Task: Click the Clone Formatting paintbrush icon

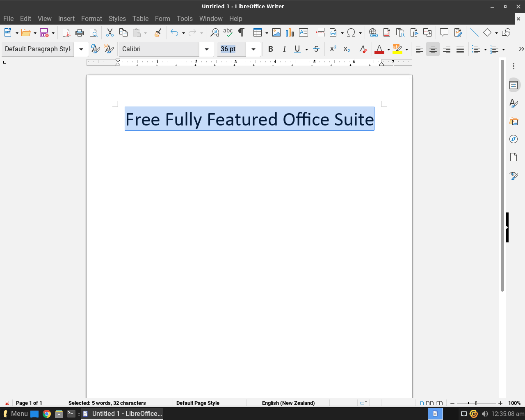Action: click(x=158, y=33)
